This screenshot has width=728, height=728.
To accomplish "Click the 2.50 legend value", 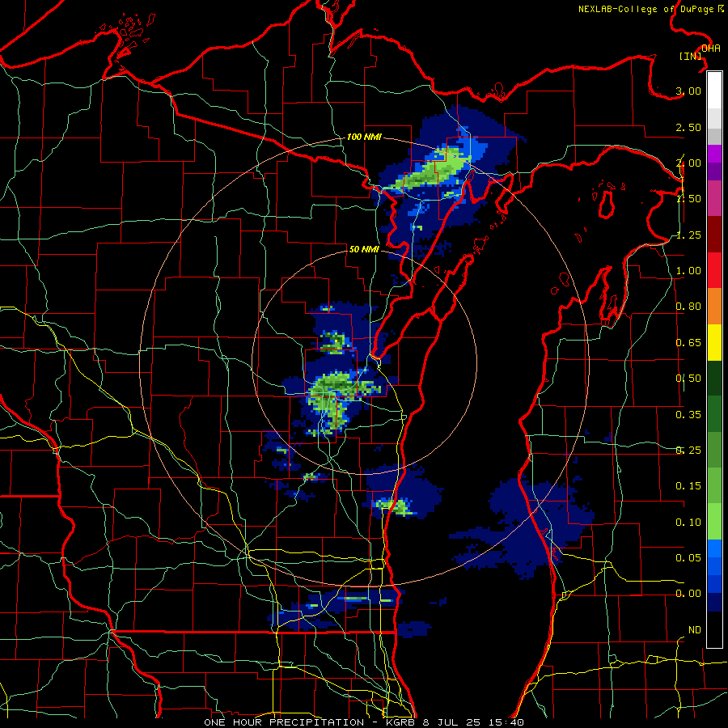I will click(x=688, y=127).
